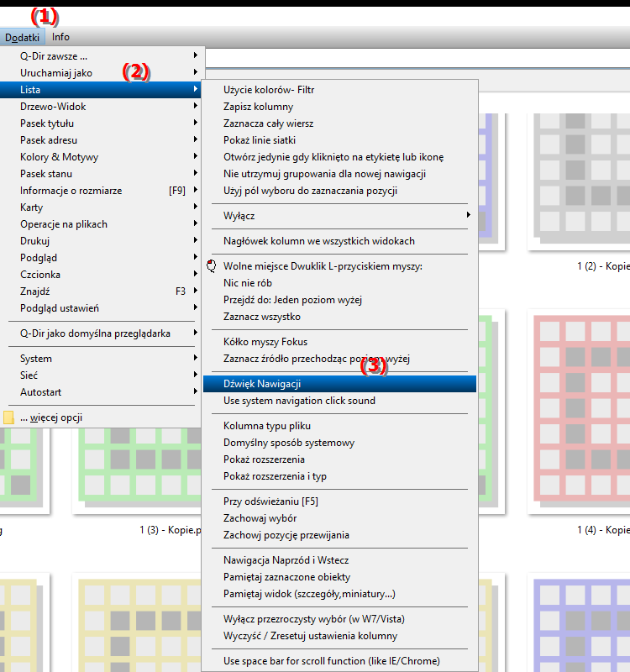Toggle Zaznacz źródło przechodząc poziom wyżej
Viewport: 630px width, 672px height.
click(339, 359)
